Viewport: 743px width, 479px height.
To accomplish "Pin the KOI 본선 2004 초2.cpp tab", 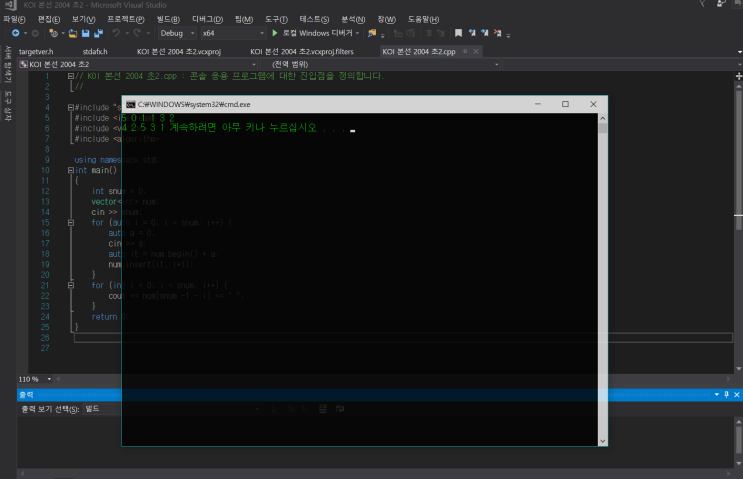I will click(465, 51).
